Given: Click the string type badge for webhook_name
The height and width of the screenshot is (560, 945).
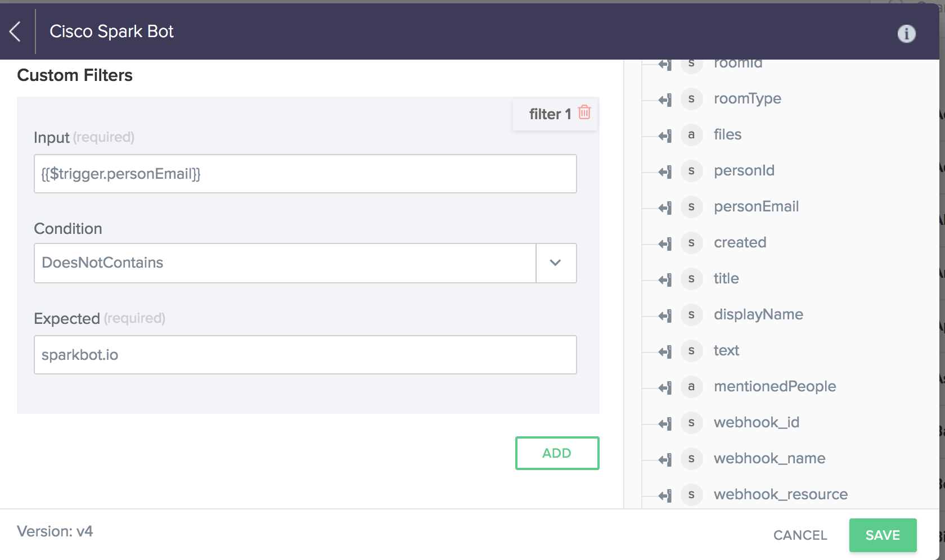Looking at the screenshot, I should (x=691, y=459).
